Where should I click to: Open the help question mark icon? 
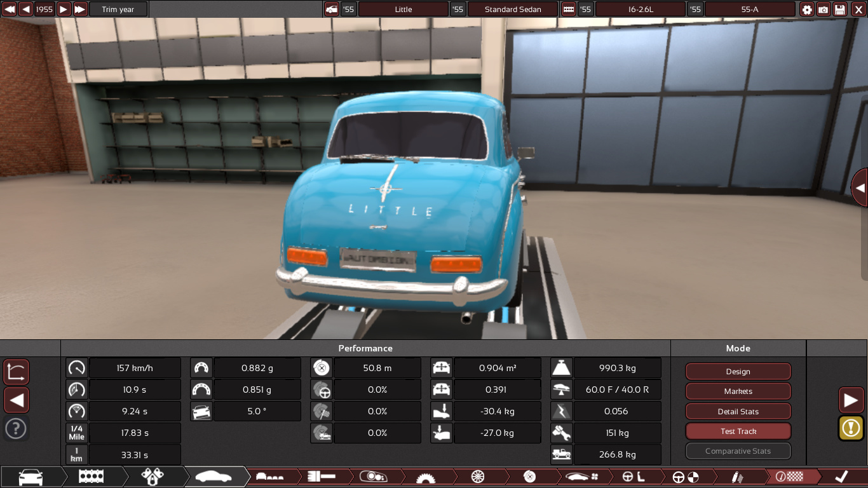[16, 428]
